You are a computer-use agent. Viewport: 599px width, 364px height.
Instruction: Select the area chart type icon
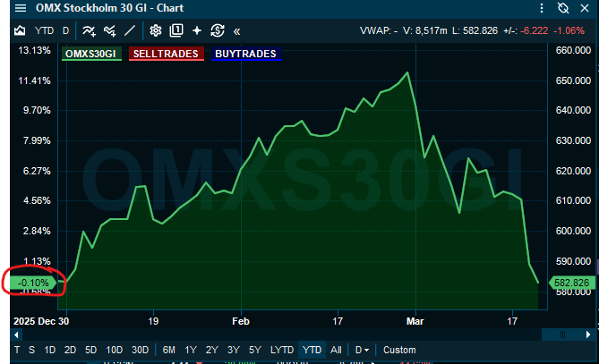click(20, 30)
